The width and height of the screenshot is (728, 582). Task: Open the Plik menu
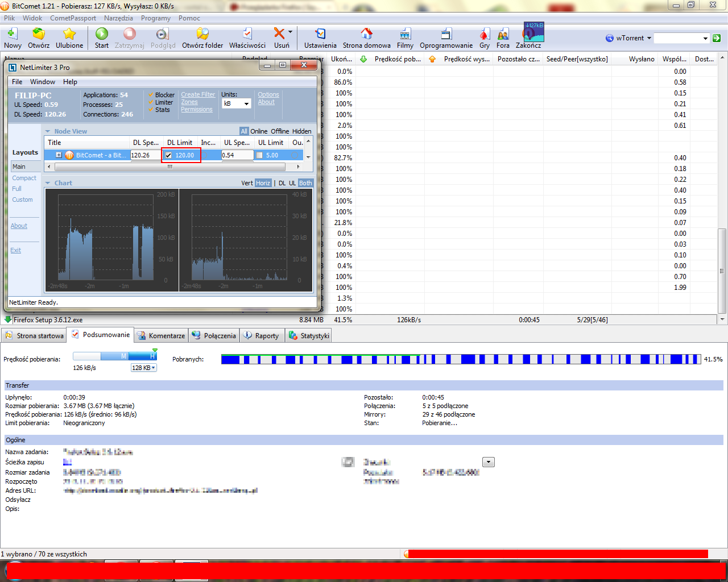click(x=10, y=18)
